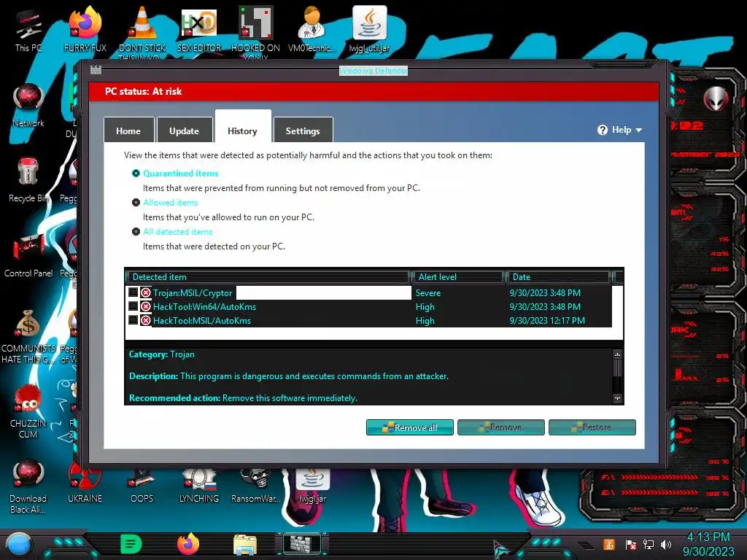Open the Recycle Bin icon
This screenshot has height=560, width=747.
coord(28,180)
